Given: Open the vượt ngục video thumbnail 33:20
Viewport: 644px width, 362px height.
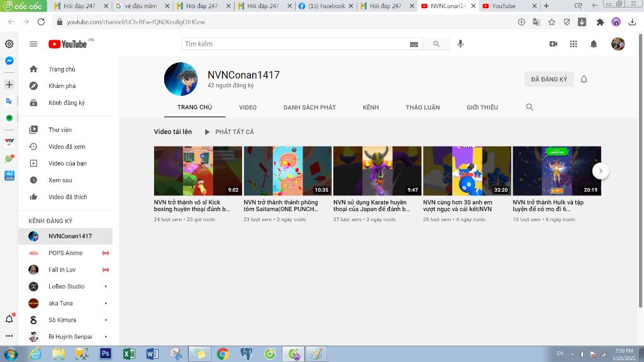Looking at the screenshot, I should tap(467, 171).
